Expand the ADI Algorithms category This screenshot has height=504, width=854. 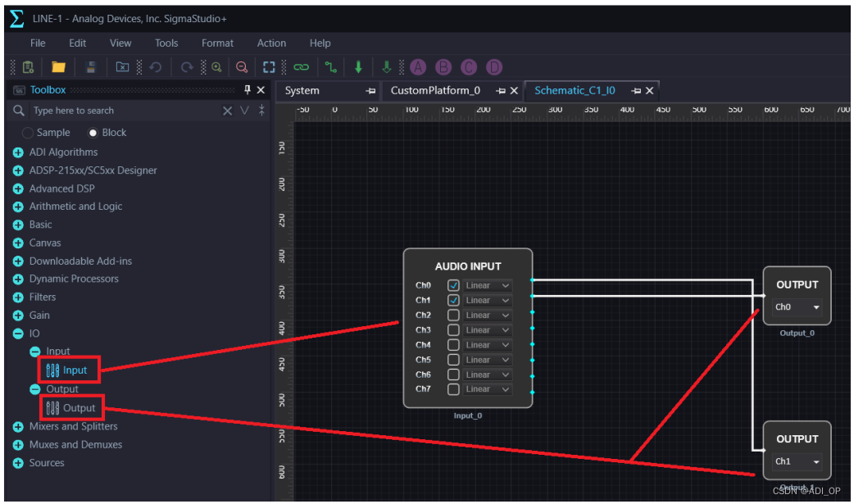[x=18, y=152]
